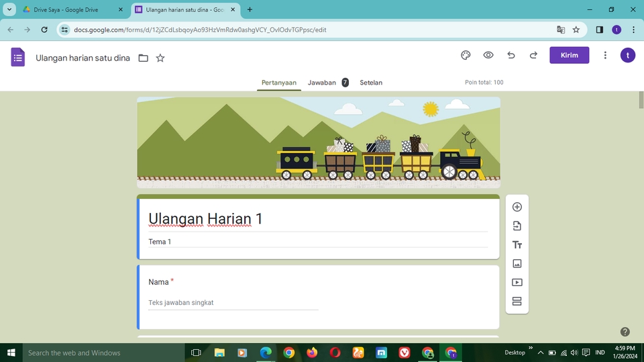This screenshot has width=644, height=362.
Task: Click the train header image
Action: point(318,142)
